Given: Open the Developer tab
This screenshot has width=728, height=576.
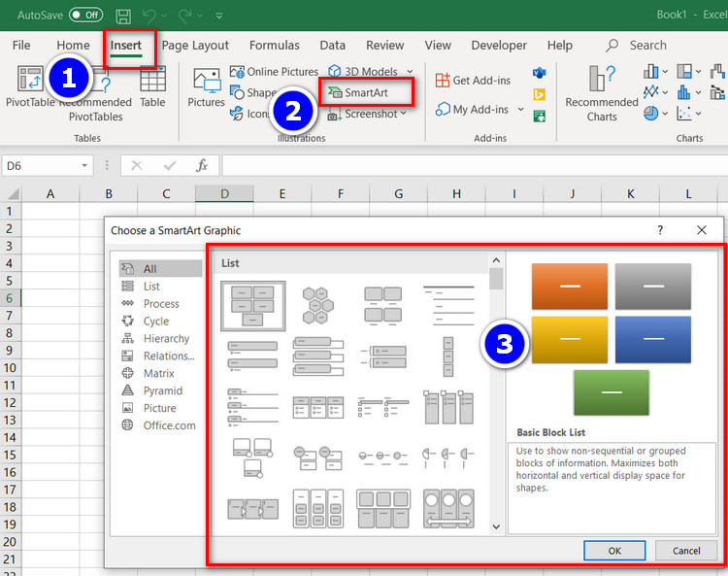Looking at the screenshot, I should 499,45.
